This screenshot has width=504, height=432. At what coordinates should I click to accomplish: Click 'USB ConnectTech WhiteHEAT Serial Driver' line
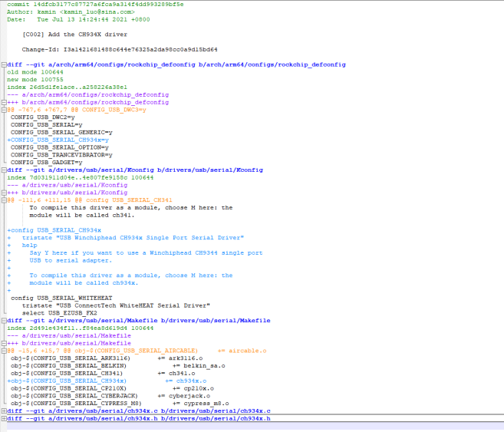point(116,305)
